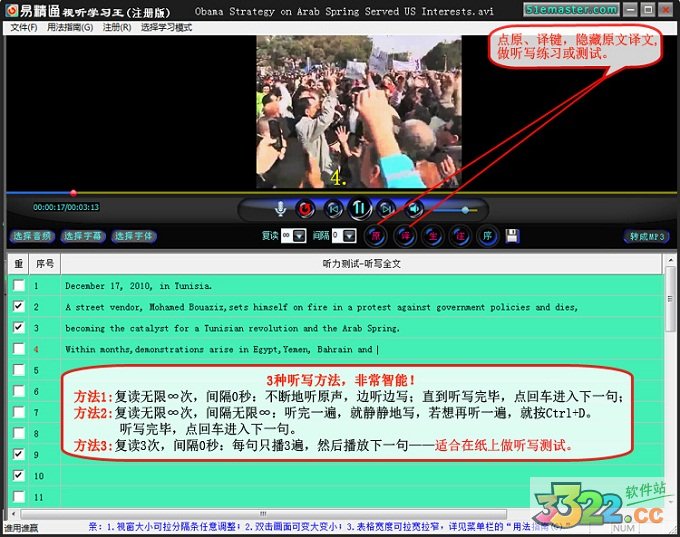Click the 听力测试-听写全文 column header
Viewport: 680px width, 537px height.
(x=361, y=264)
